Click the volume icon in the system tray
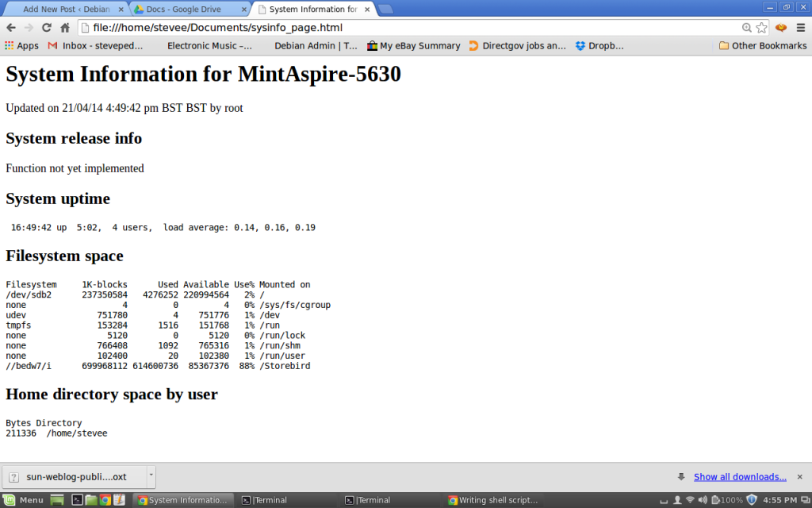The height and width of the screenshot is (508, 812). pyautogui.click(x=702, y=500)
